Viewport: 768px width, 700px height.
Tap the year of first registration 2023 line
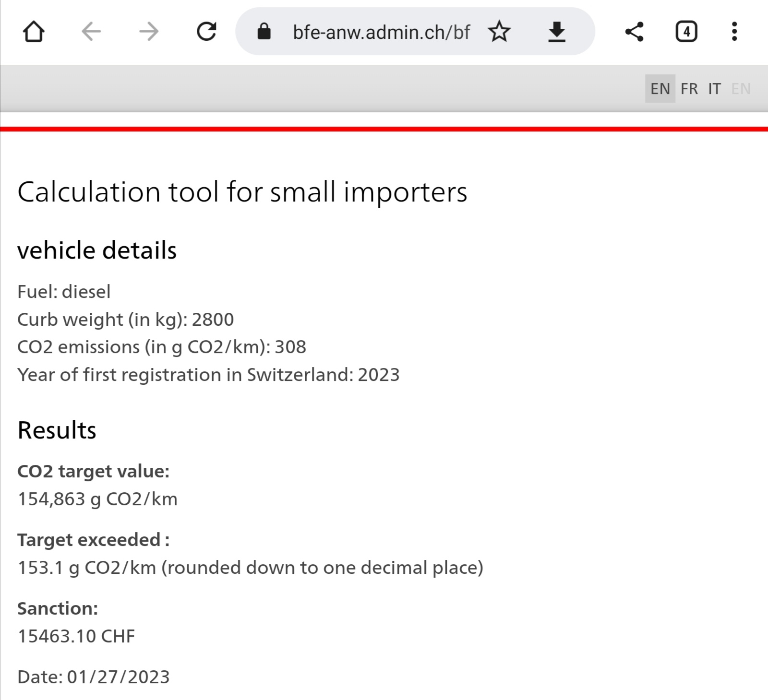tap(208, 375)
